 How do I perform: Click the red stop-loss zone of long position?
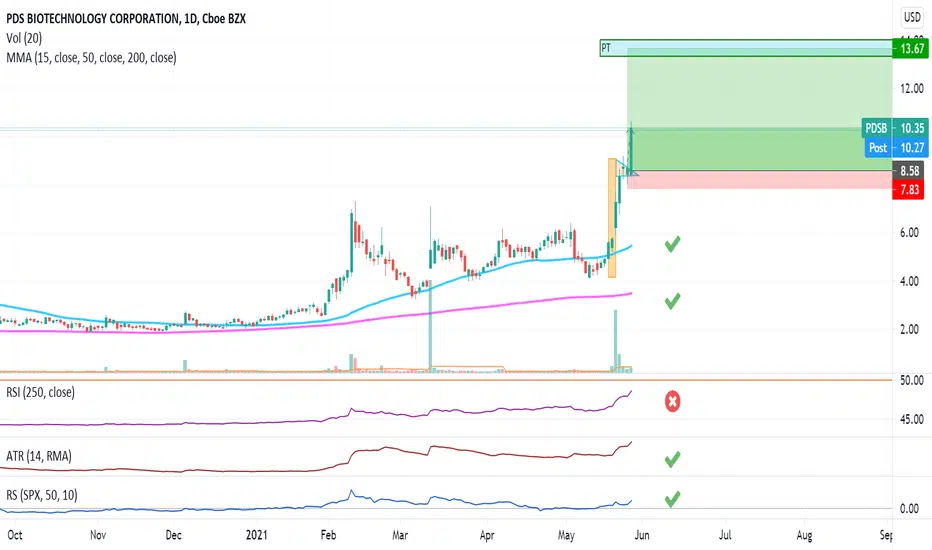click(760, 180)
